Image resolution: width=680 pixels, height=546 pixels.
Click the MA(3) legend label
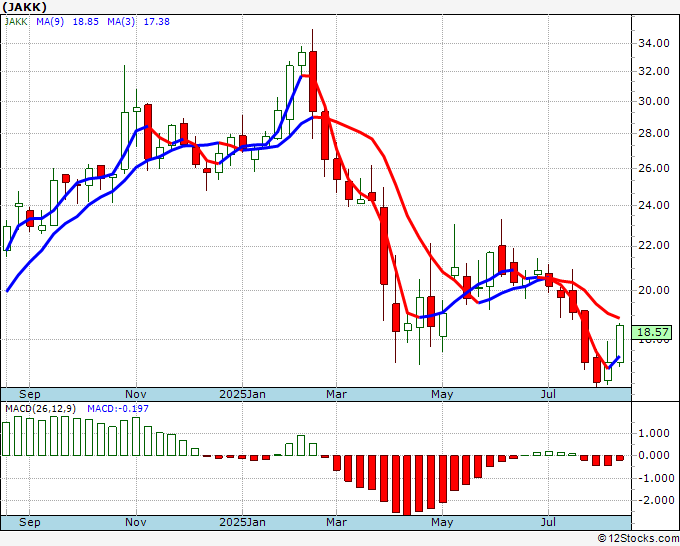tap(121, 22)
